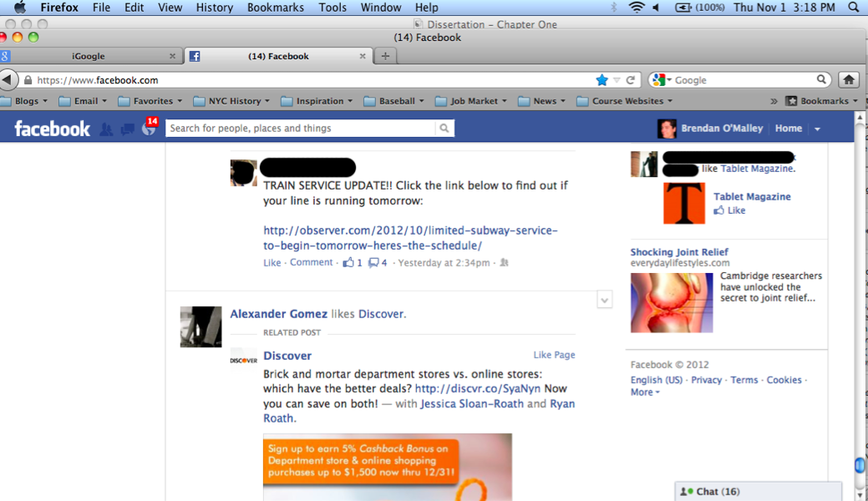
Task: Open the Edit menu
Action: coord(134,8)
